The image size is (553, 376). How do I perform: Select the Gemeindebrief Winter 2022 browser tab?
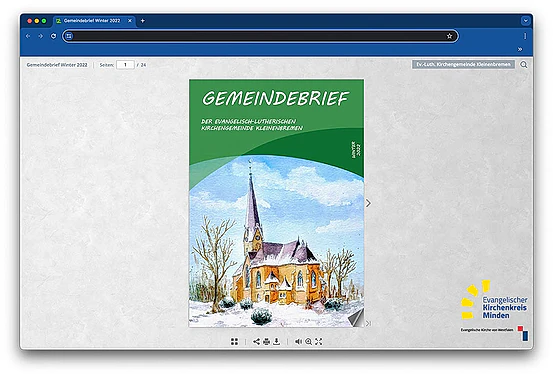[92, 21]
